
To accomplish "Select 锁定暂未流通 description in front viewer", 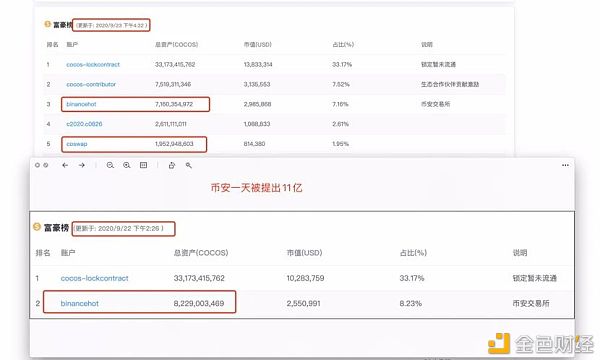I will click(535, 278).
